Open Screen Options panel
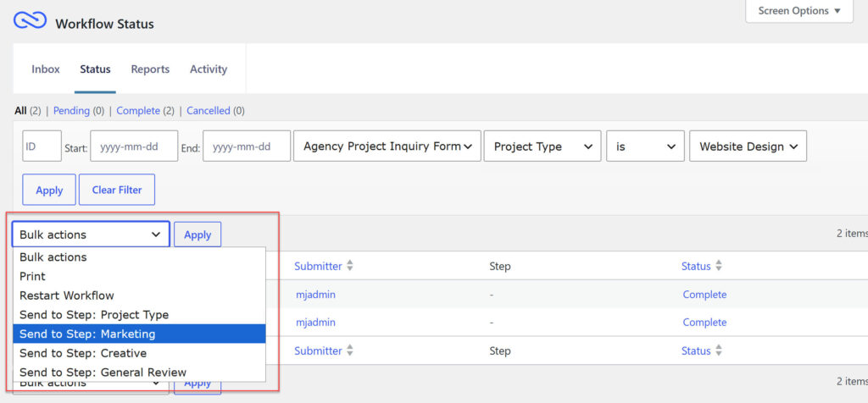Viewport: 868px width, 403px height. 798,11
